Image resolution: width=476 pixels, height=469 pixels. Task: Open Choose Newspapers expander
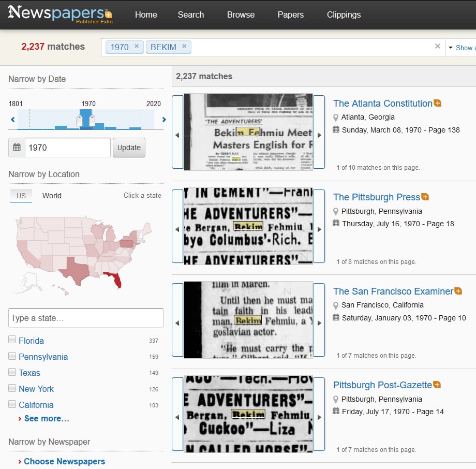[64, 461]
